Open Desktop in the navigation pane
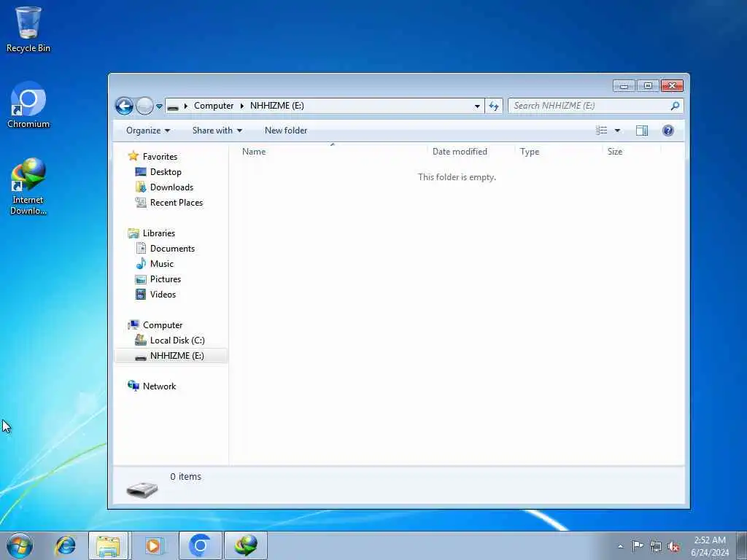 (166, 172)
